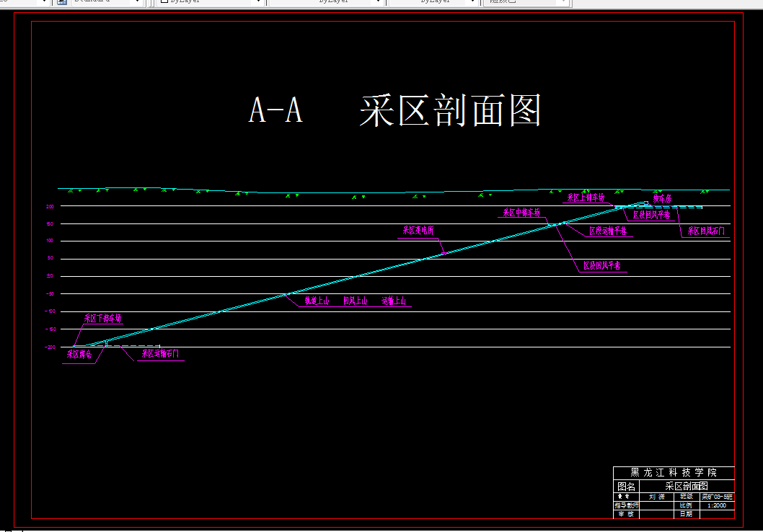Click the 采区上部车场 annotation label
The height and width of the screenshot is (532, 763).
click(x=586, y=198)
